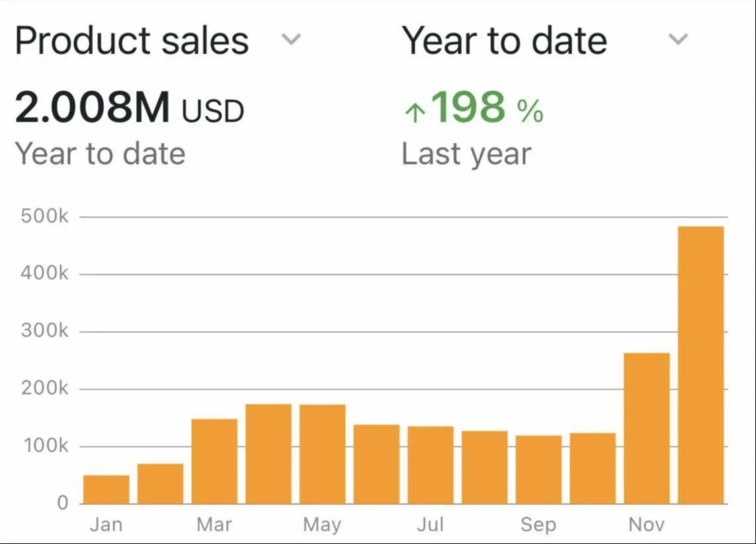Screen dimensions: 756x544
Task: Expand the Product sales dropdown chevron
Action: pos(291,40)
